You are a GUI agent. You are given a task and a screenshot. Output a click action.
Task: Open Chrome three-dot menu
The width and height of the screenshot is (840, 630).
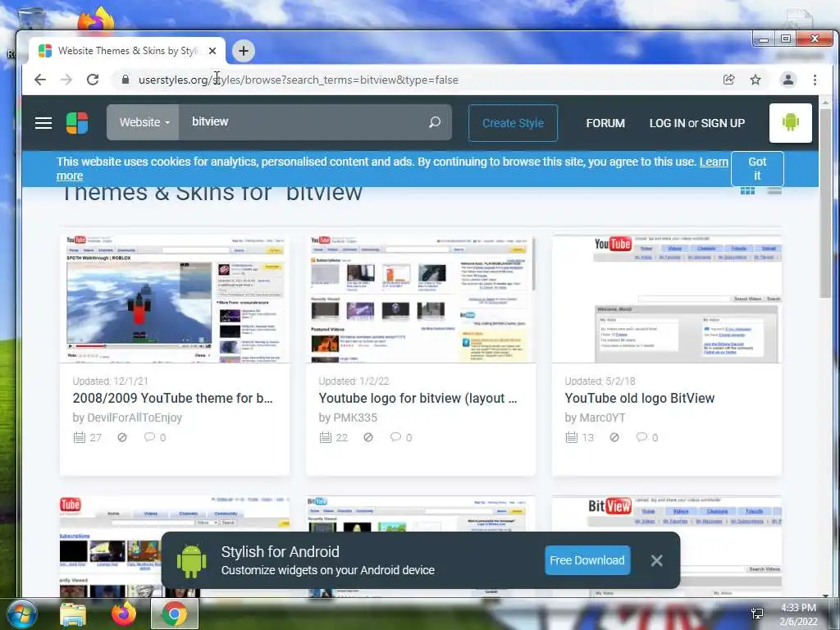point(815,80)
